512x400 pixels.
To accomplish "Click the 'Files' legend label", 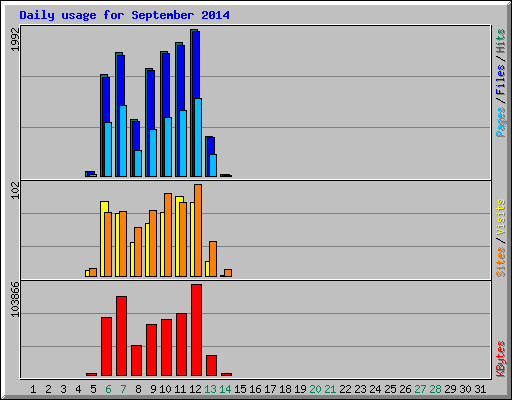I will click(x=501, y=80).
